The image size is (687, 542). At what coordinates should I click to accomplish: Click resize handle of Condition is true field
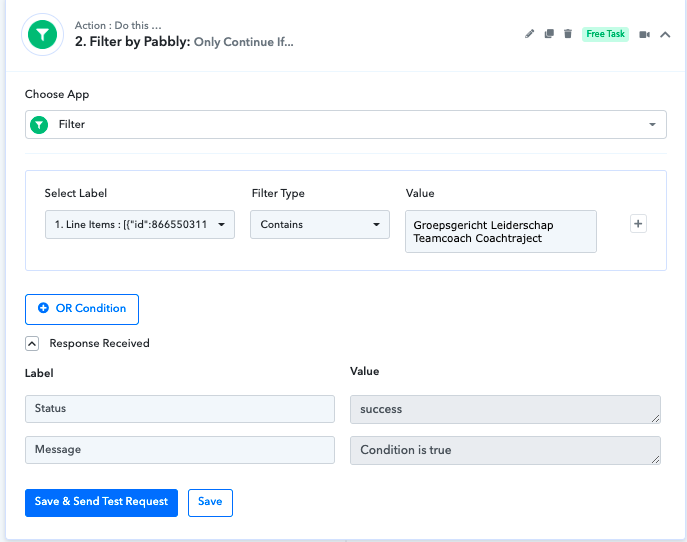(655, 460)
